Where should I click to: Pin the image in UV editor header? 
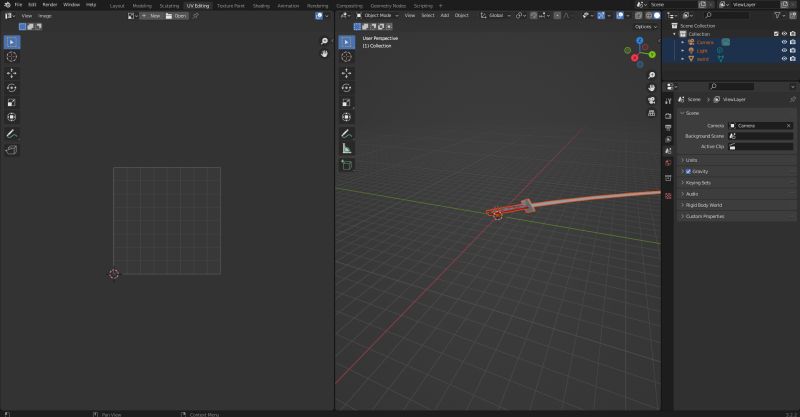(x=195, y=16)
